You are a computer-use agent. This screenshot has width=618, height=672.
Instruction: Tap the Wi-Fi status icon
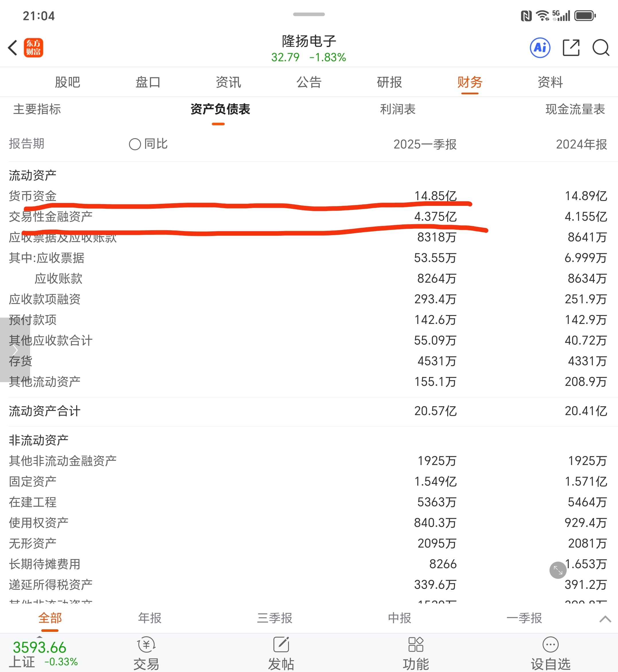tap(542, 16)
